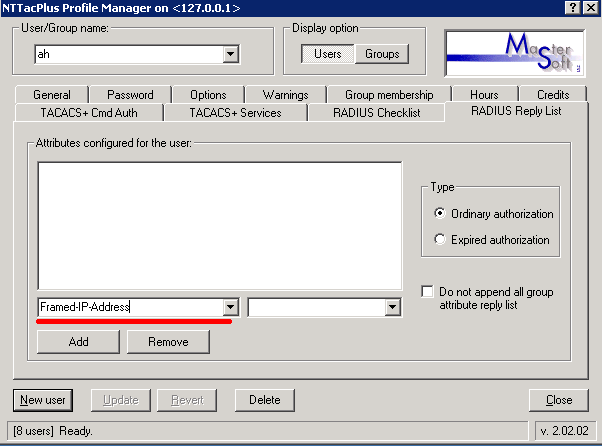This screenshot has width=602, height=446.
Task: Switch to TACACS+ Services tab
Action: click(235, 113)
